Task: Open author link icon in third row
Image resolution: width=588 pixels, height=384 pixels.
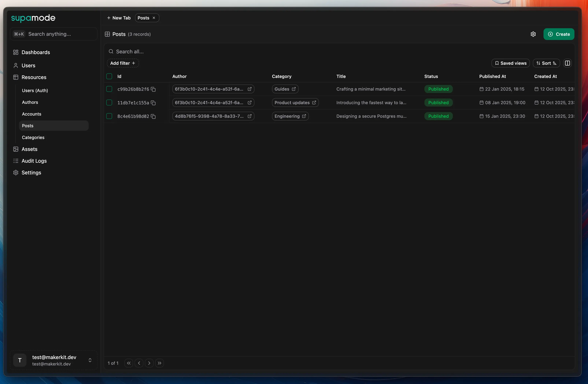Action: (249, 116)
